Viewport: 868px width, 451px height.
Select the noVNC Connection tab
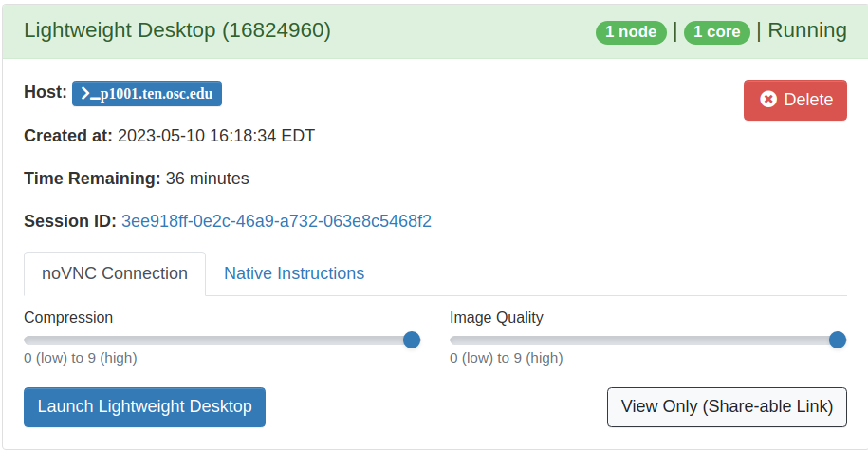(115, 273)
